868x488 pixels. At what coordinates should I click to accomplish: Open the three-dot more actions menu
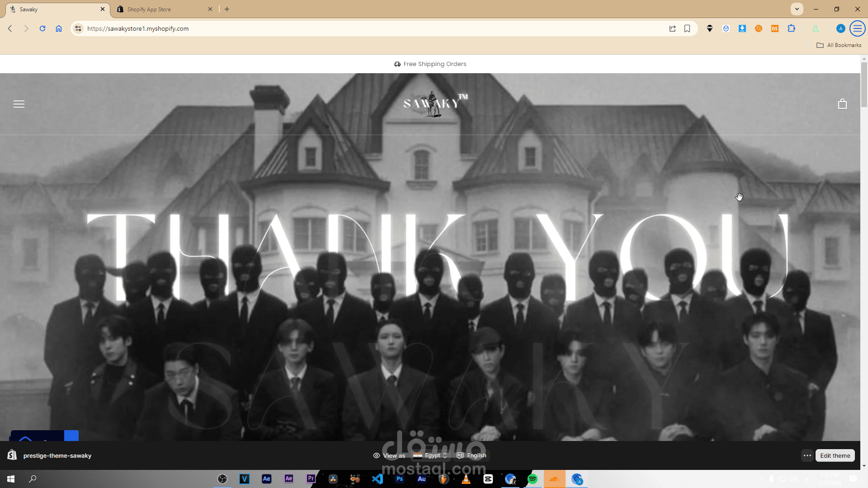(807, 455)
